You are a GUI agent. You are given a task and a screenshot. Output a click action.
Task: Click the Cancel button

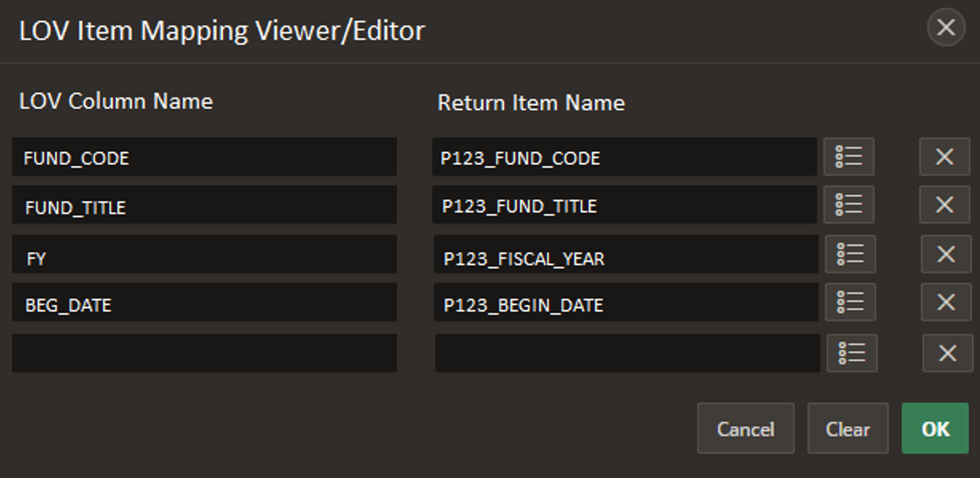coord(746,428)
